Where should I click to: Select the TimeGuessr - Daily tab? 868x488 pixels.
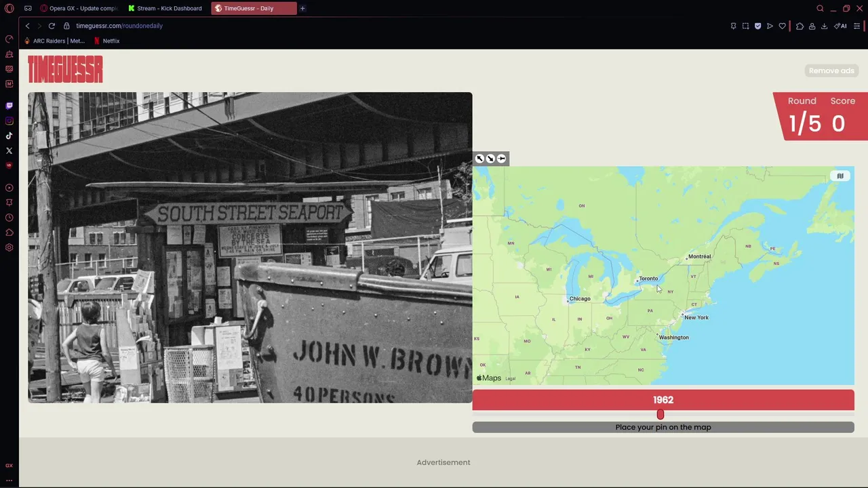253,8
